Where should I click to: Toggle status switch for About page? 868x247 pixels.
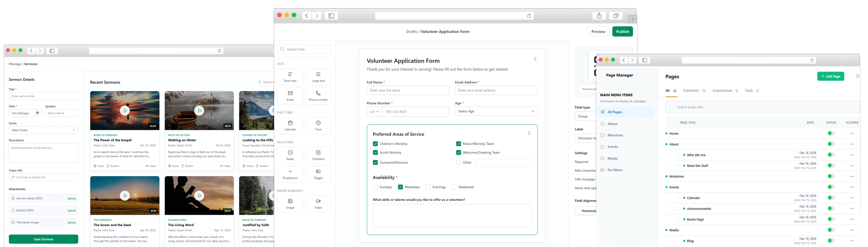[831, 144]
